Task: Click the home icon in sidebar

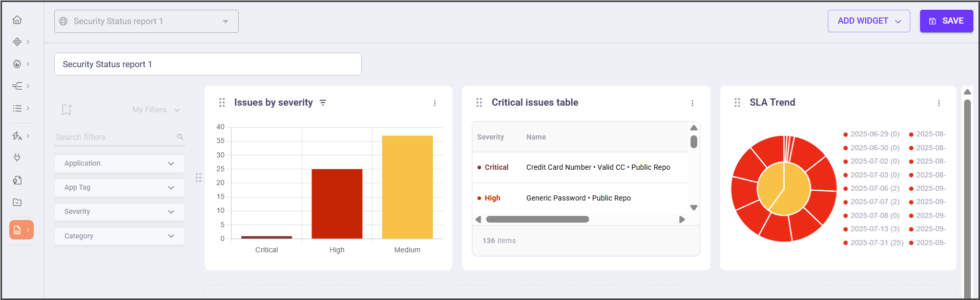Action: click(17, 20)
